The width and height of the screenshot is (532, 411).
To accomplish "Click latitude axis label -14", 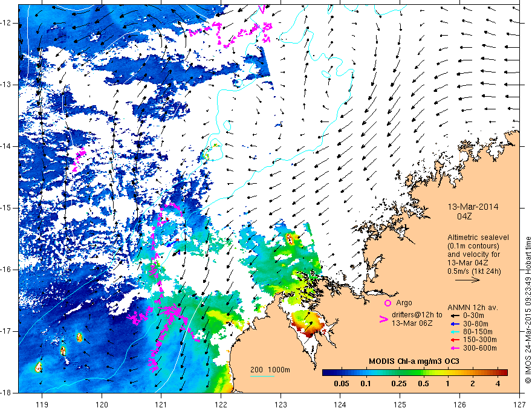I will (x=6, y=146).
